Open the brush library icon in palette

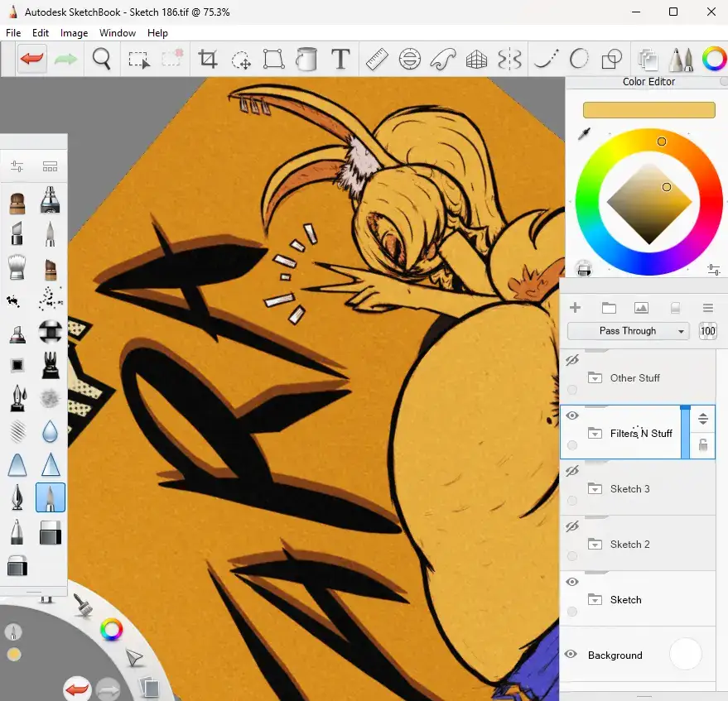click(x=50, y=166)
